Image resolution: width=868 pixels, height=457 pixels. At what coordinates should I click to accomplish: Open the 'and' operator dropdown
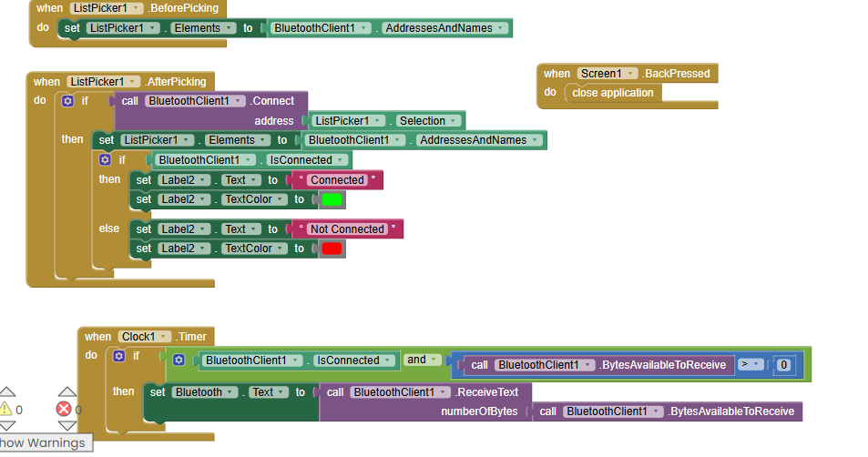[423, 360]
